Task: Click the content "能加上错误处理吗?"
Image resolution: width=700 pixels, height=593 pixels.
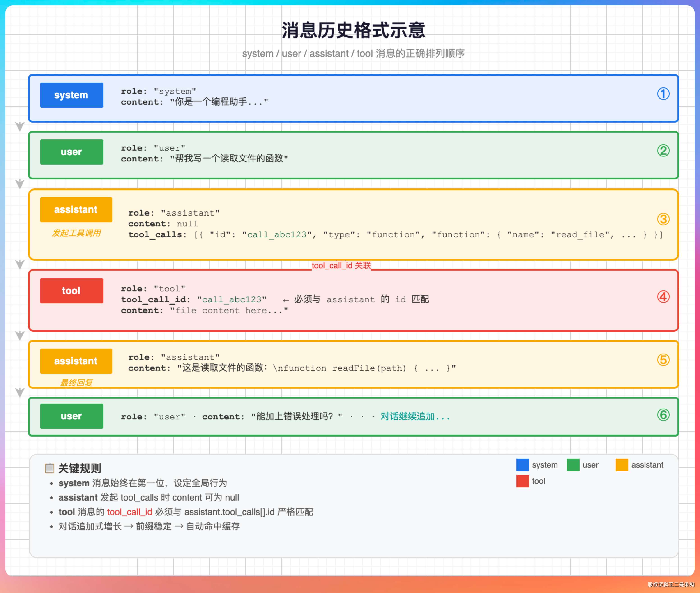Action: tap(297, 416)
